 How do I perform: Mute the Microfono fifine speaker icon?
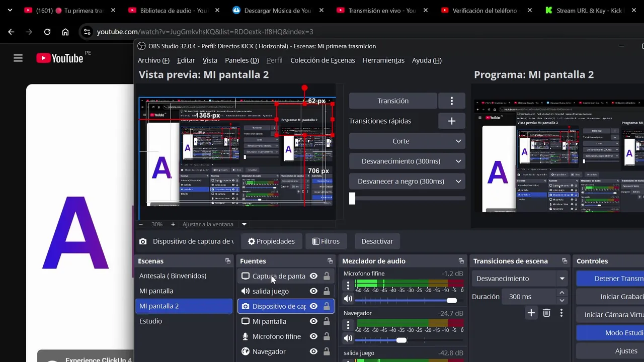pos(348,299)
